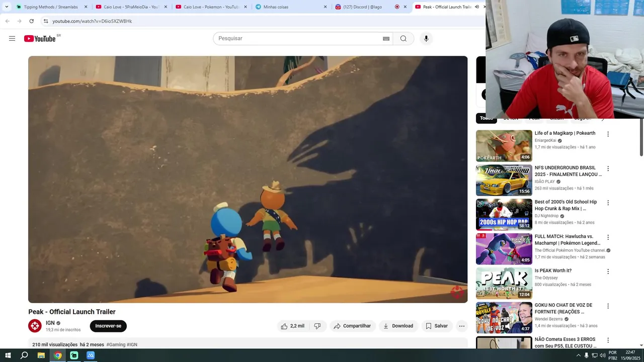
Task: Click the Chrome taskbar icon
Action: [x=58, y=355]
